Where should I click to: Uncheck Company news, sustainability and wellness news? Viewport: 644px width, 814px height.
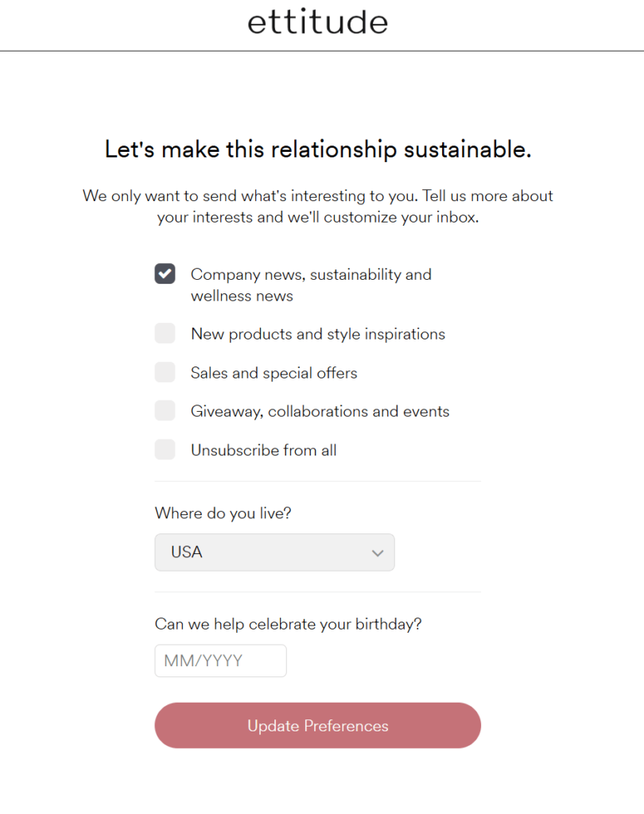(x=165, y=273)
